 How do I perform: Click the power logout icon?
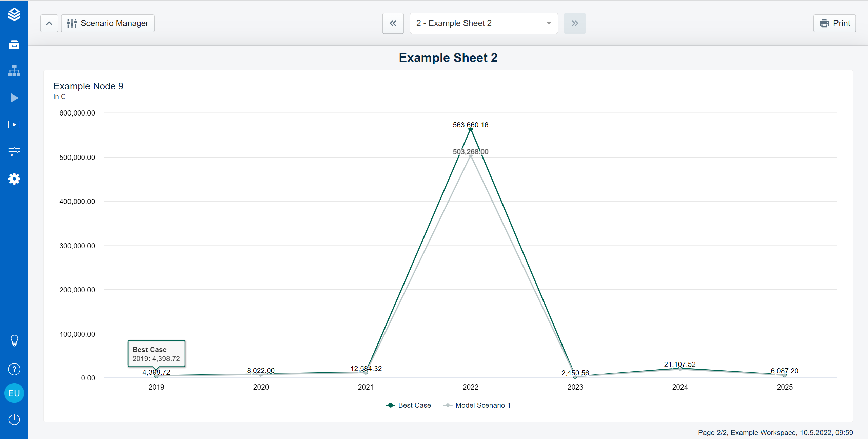(x=14, y=420)
